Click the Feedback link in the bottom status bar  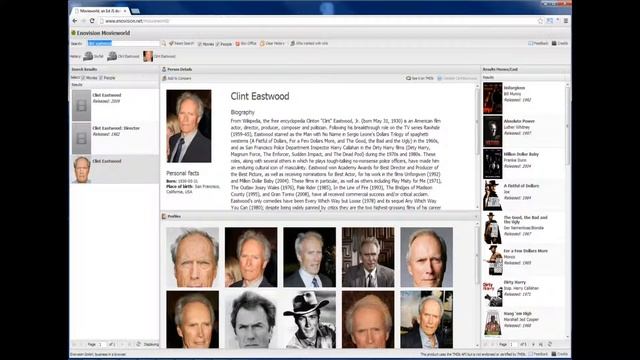(x=538, y=354)
